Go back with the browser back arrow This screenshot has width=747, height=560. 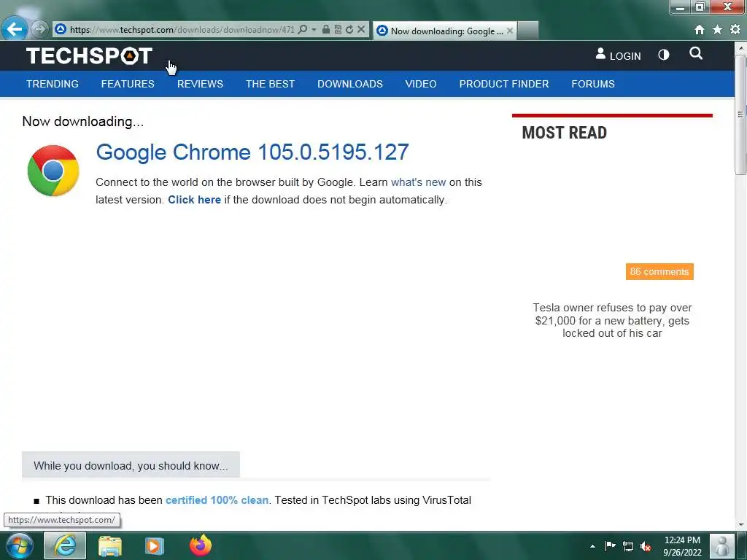point(15,29)
